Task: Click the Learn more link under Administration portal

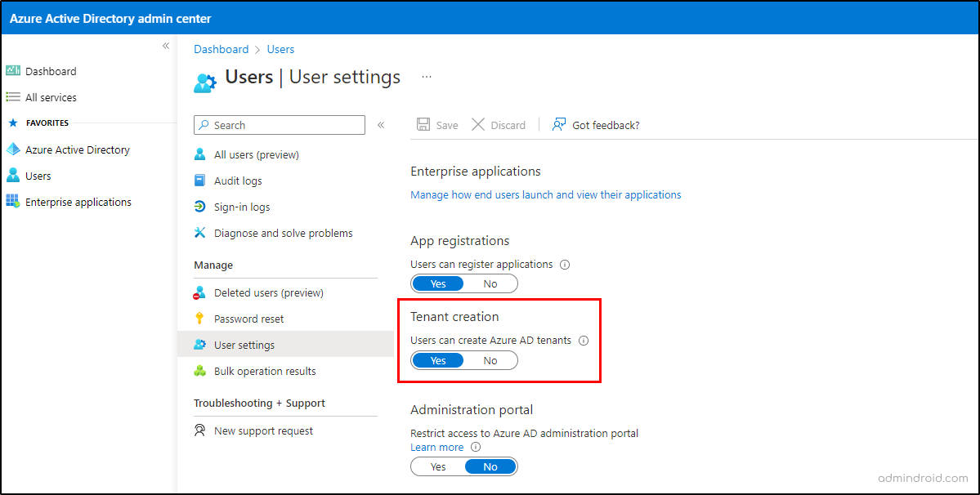Action: click(x=436, y=447)
